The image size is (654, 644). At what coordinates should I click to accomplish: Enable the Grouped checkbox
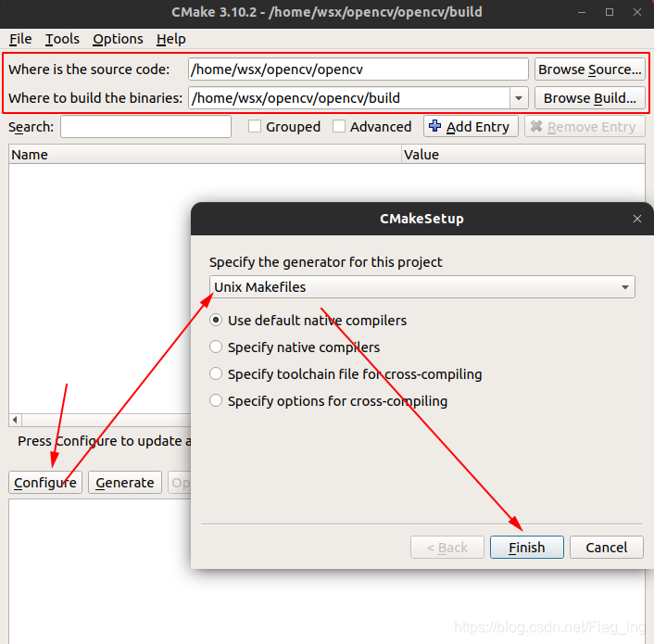pyautogui.click(x=255, y=126)
